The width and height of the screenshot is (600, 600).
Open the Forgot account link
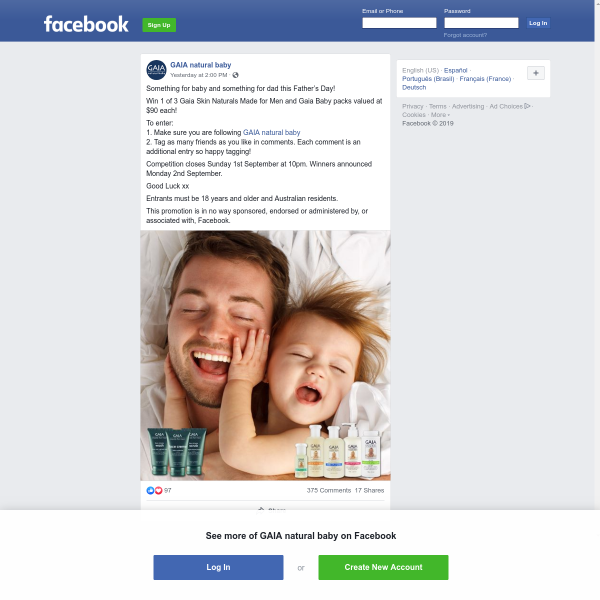tap(465, 35)
